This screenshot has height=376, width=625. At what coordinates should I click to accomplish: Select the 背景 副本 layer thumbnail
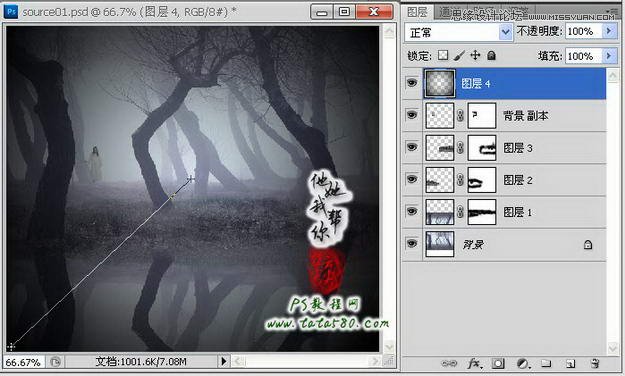click(440, 116)
